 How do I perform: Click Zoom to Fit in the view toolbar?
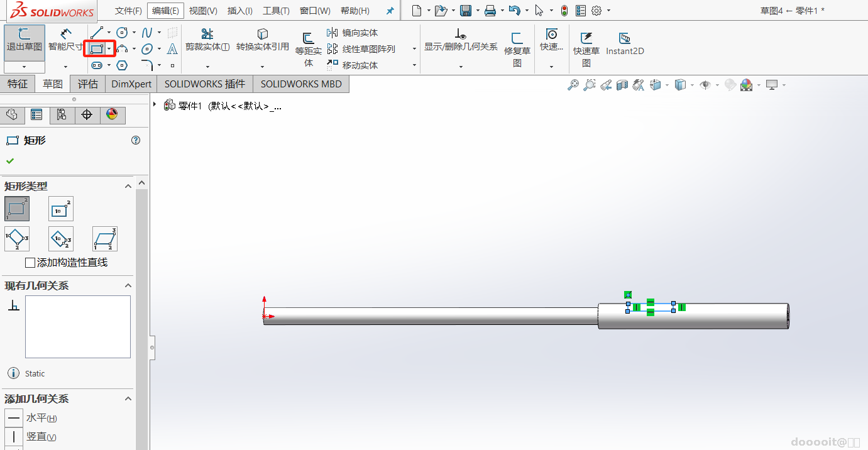coord(573,85)
